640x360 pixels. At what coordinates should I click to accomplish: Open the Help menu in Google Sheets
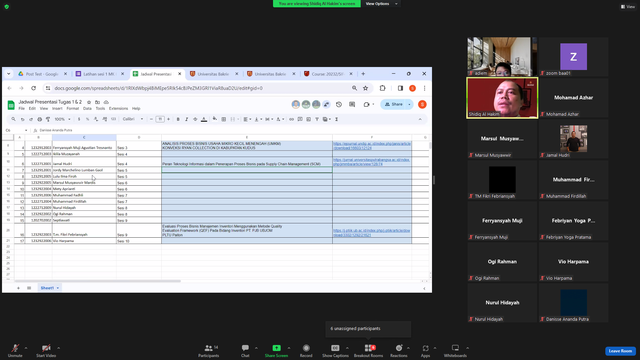point(136,109)
